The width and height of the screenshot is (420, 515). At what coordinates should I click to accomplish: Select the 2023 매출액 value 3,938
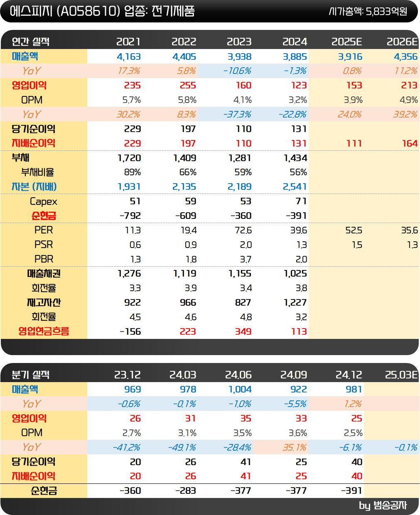tap(239, 56)
